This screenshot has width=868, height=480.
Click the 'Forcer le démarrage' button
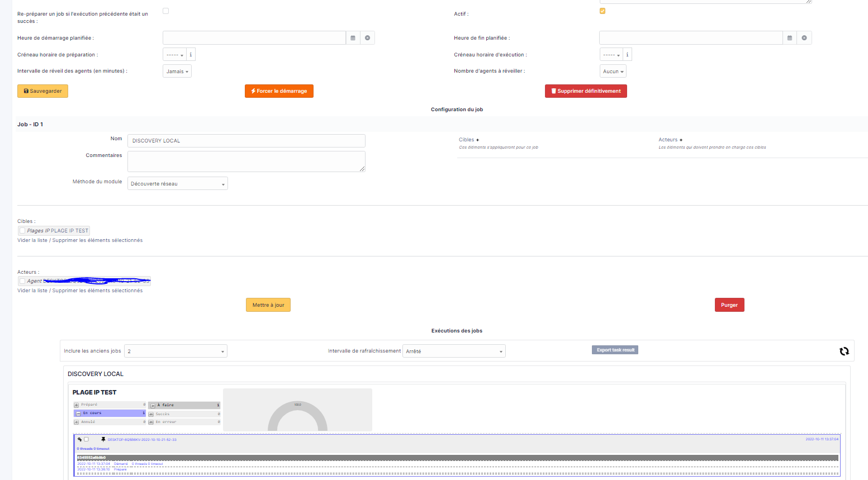279,91
